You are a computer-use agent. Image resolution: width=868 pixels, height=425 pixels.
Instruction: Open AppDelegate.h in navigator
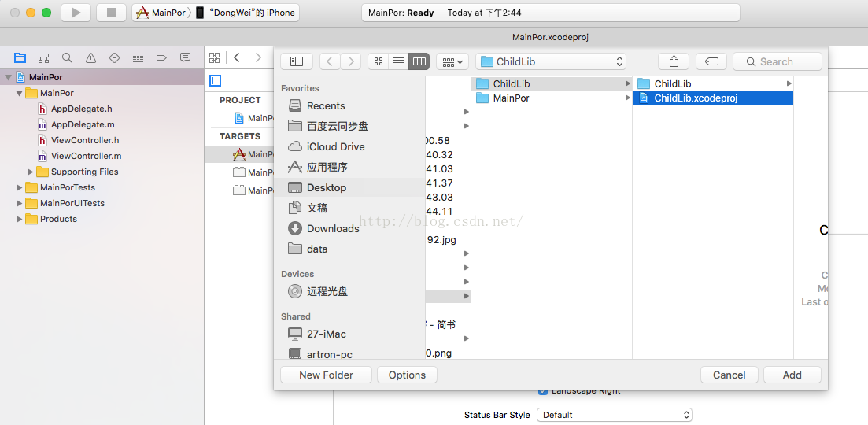82,109
